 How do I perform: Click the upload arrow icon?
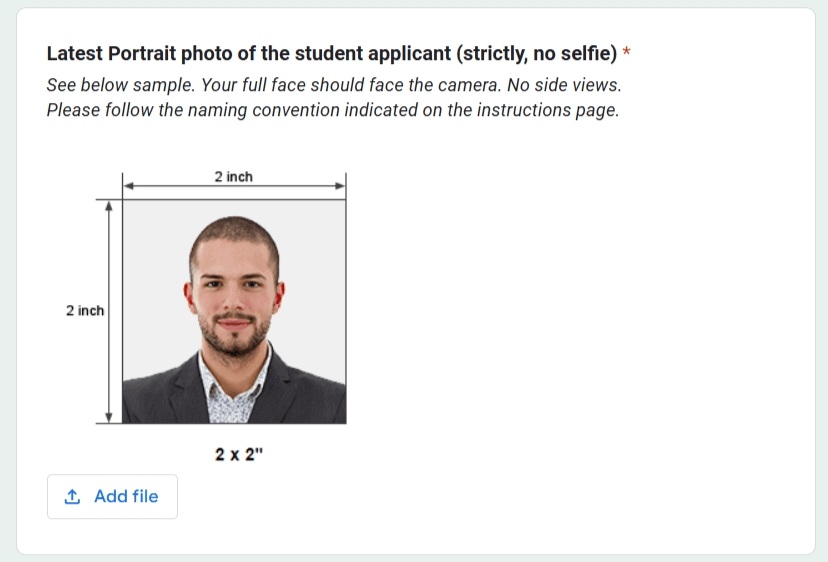(x=72, y=497)
